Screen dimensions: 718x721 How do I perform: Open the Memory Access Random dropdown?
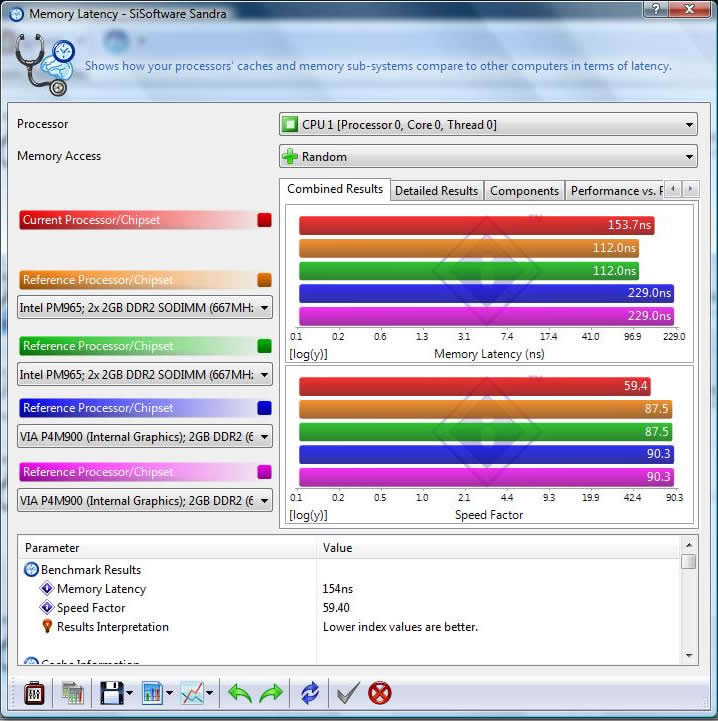[488, 157]
